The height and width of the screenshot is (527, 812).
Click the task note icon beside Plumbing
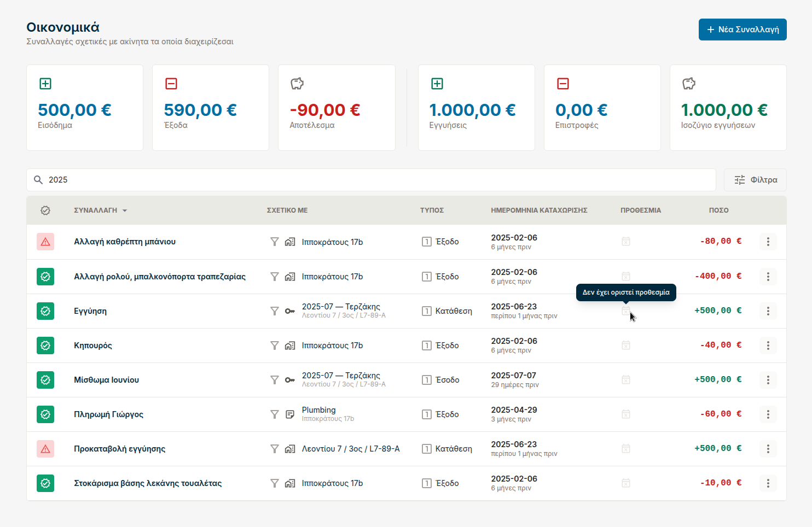[290, 414]
